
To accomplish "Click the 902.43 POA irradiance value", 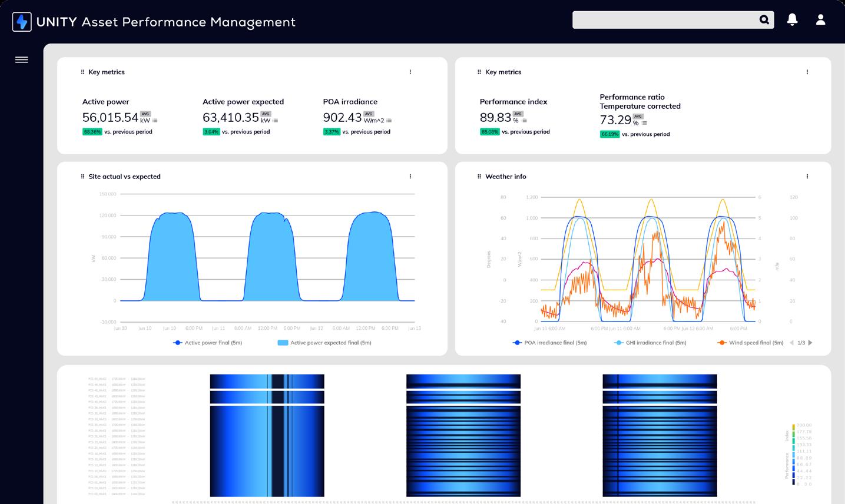I will click(342, 117).
